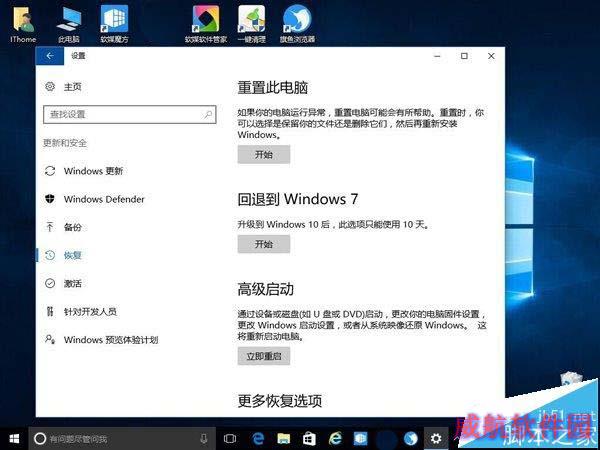This screenshot has height=450, width=600.
Task: Click the Settings gear taskbar icon
Action: click(x=436, y=439)
